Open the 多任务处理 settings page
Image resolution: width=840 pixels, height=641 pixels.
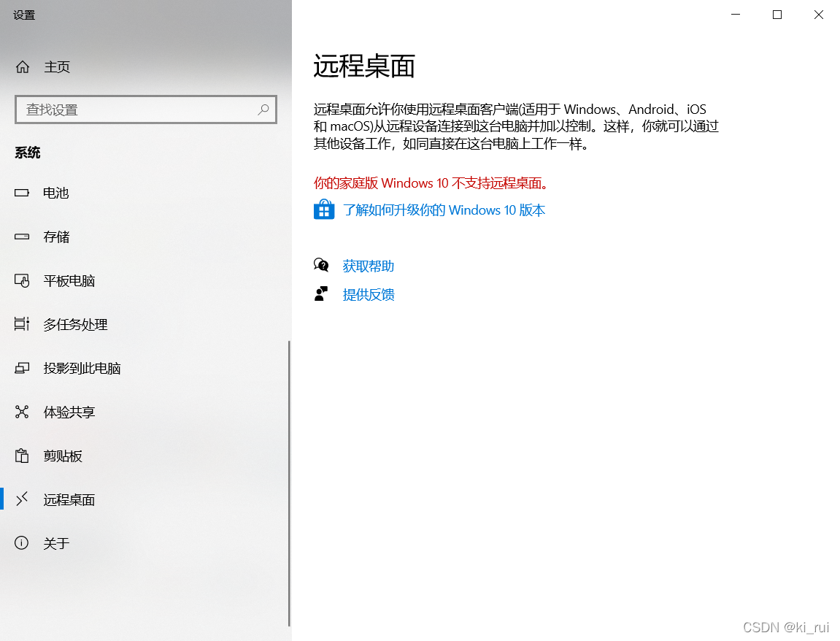coord(76,325)
